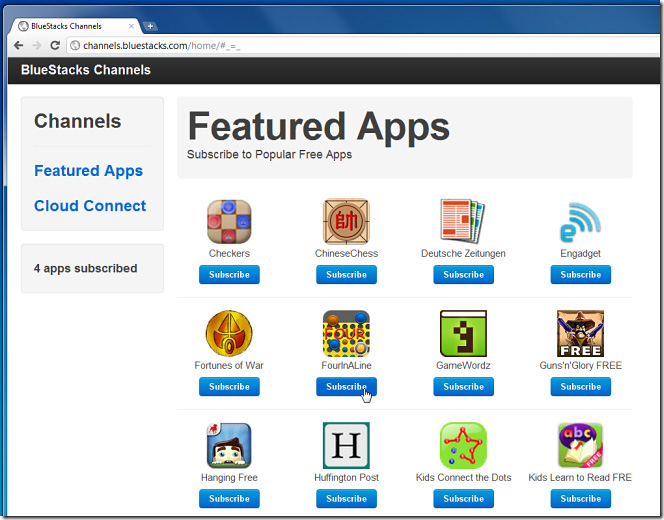This screenshot has width=664, height=520.
Task: Subscribe to Huffington Post
Action: 346,498
